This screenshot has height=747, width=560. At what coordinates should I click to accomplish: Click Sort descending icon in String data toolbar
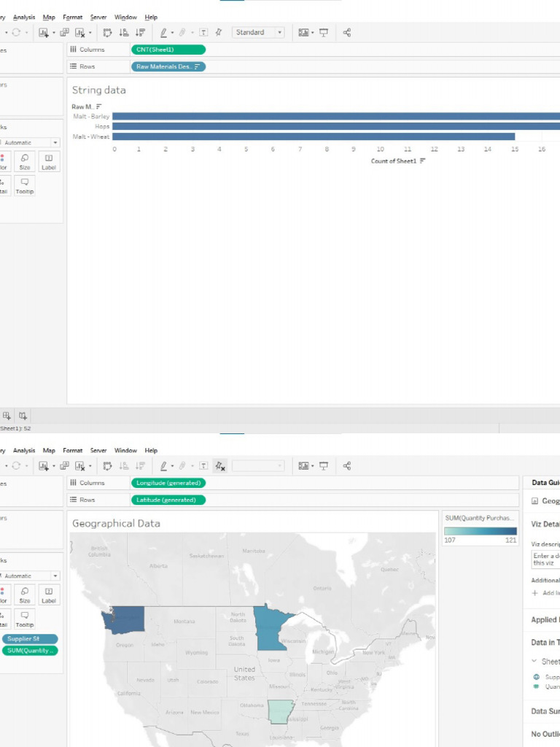click(x=140, y=32)
